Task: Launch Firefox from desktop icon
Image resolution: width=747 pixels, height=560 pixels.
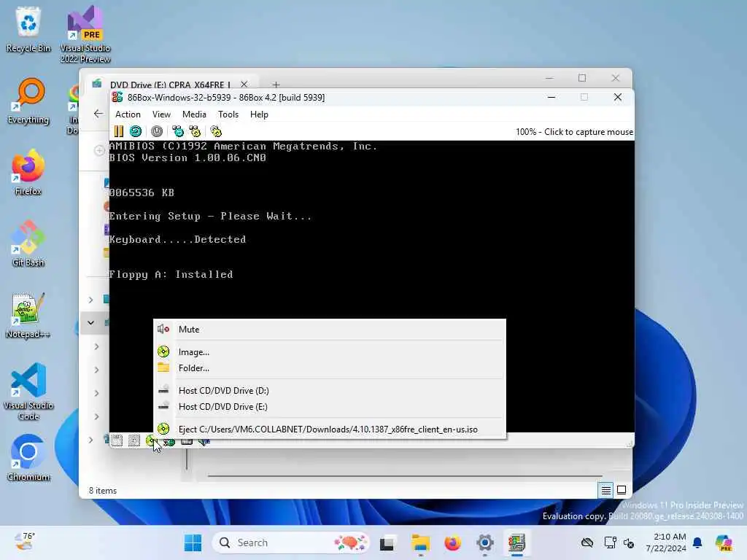Action: pyautogui.click(x=28, y=172)
